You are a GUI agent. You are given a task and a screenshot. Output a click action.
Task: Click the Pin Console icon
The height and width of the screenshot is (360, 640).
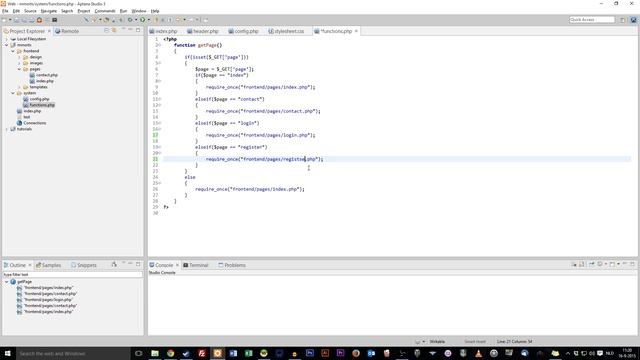point(591,264)
